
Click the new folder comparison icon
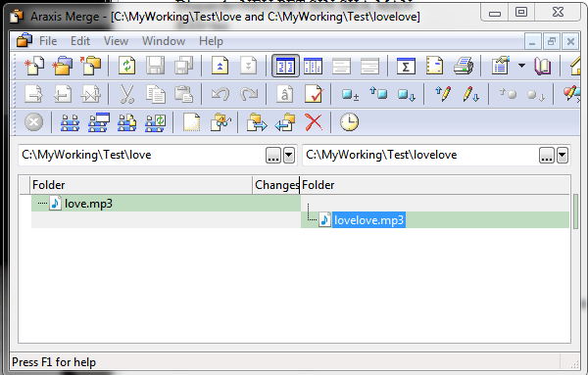63,66
